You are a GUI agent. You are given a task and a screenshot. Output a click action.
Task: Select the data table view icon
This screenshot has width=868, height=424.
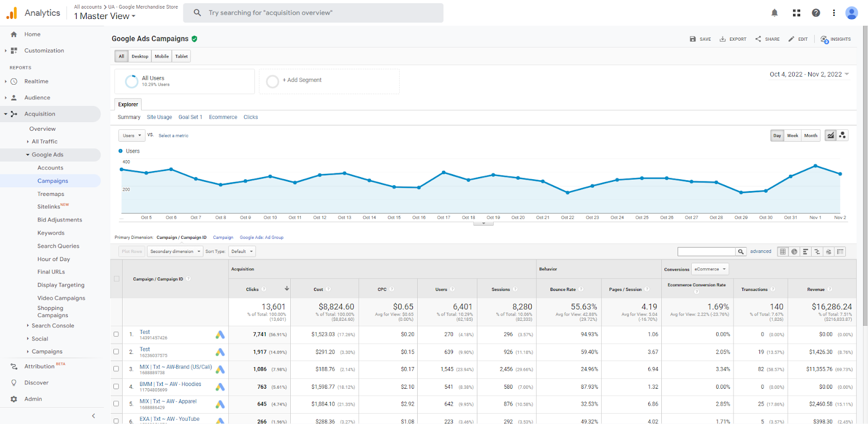(x=782, y=251)
